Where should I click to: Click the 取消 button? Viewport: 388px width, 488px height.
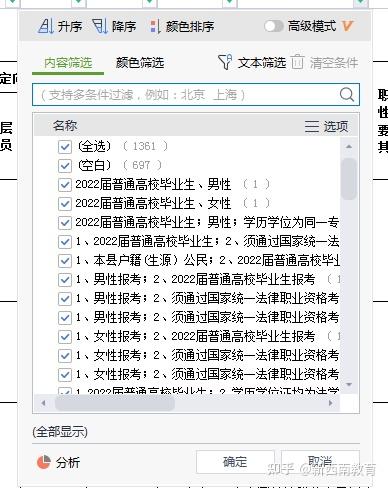(320, 462)
